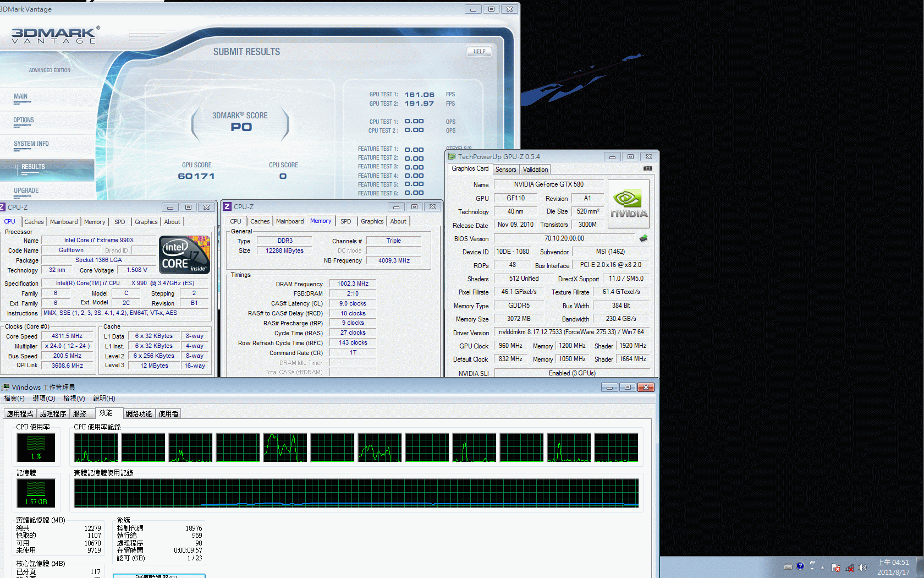Switch to 處理程序 tab in Task Manager
Viewport: 924px width, 578px height.
coord(53,414)
